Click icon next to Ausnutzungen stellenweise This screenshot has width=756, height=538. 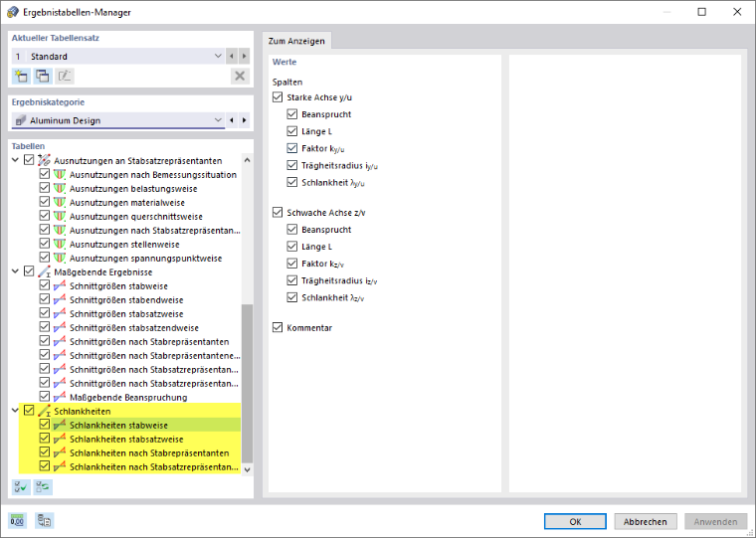(60, 245)
